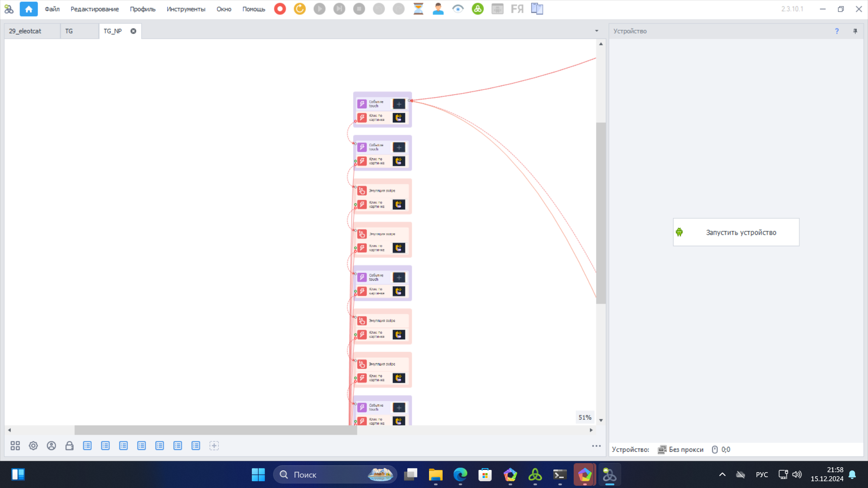The height and width of the screenshot is (488, 868).
Task: Open the Инструменты menu
Action: point(186,9)
